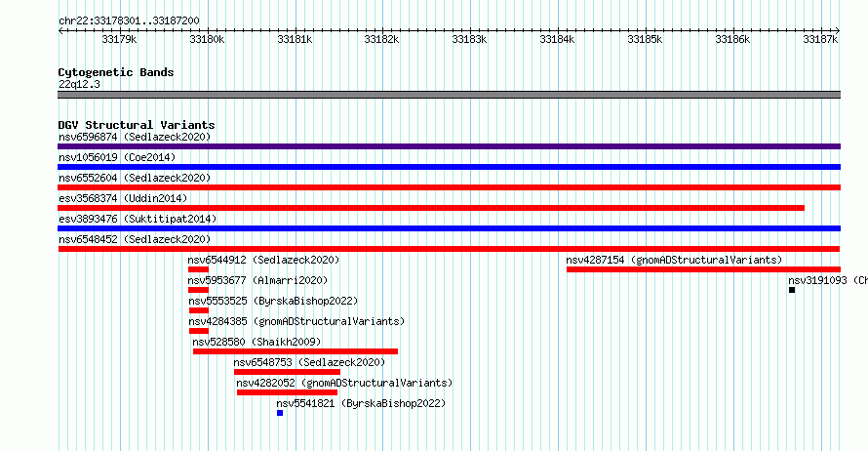This screenshot has width=868, height=451.
Task: Click the nsv5953677 (Almarri2020) label
Action: 258,280
